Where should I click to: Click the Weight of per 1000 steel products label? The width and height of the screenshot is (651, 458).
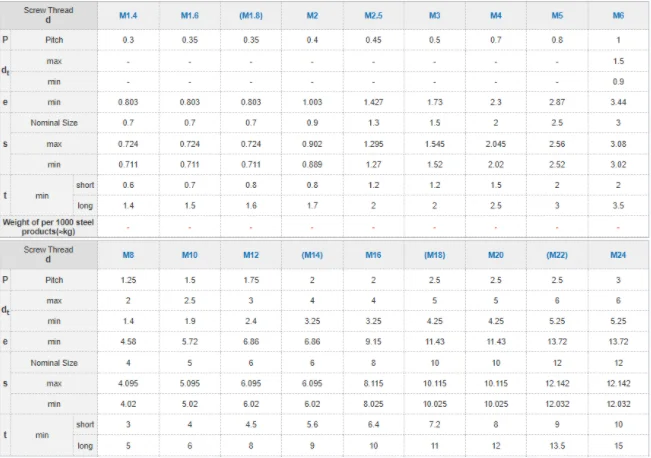point(49,225)
